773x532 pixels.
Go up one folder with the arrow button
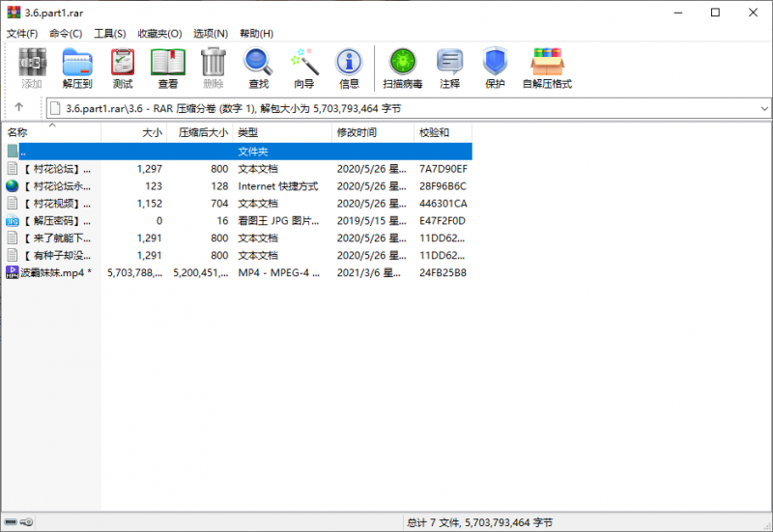[x=18, y=107]
